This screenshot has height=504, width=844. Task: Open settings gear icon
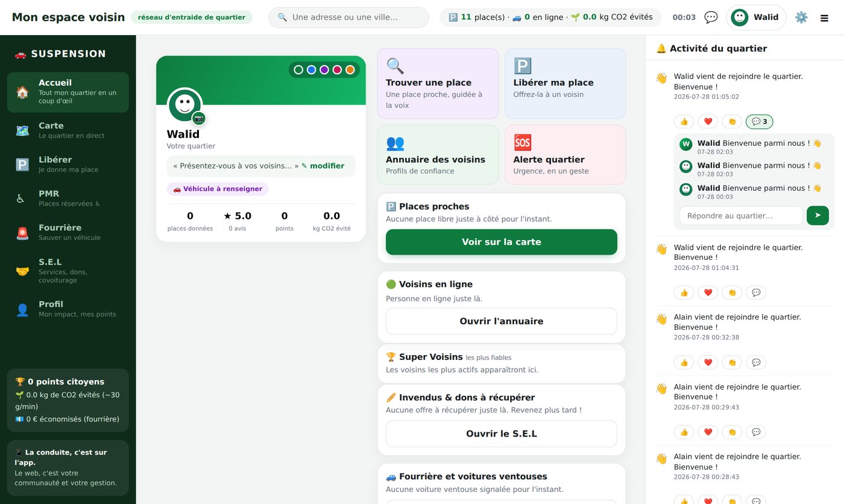coord(801,17)
